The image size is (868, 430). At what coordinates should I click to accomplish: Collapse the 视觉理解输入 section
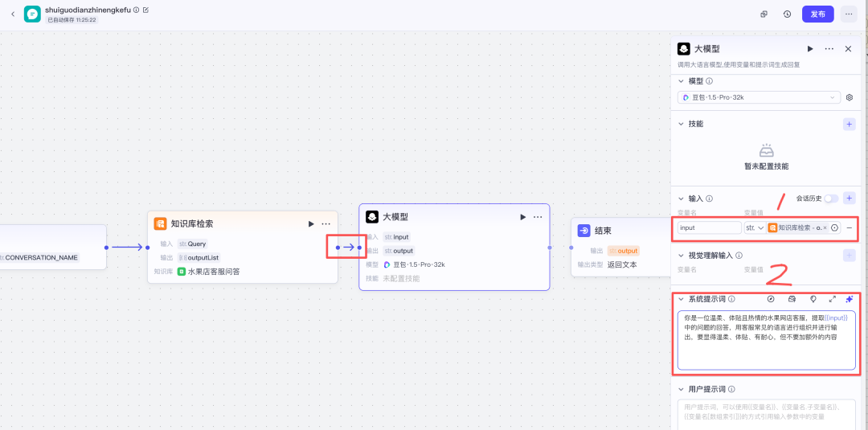coord(682,255)
